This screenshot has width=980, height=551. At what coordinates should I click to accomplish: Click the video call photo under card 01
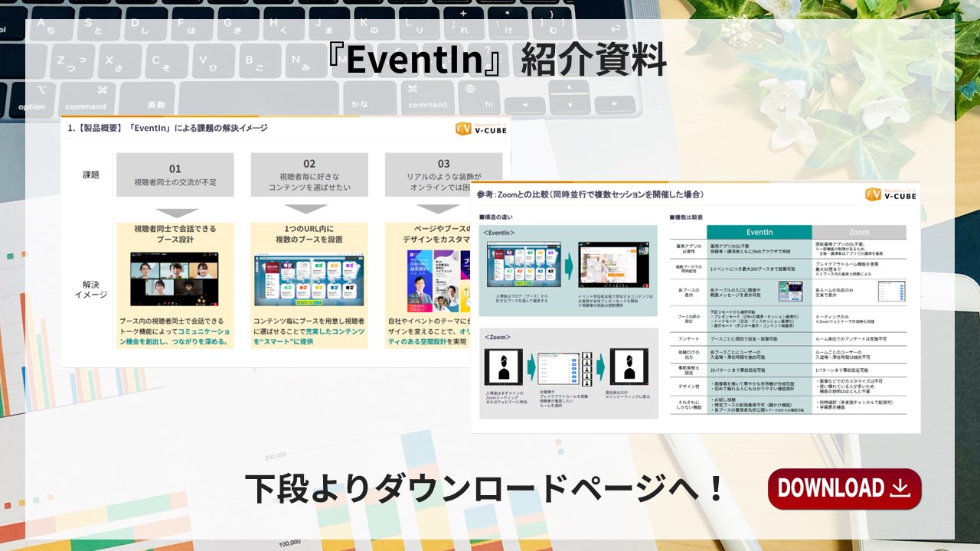[x=175, y=279]
